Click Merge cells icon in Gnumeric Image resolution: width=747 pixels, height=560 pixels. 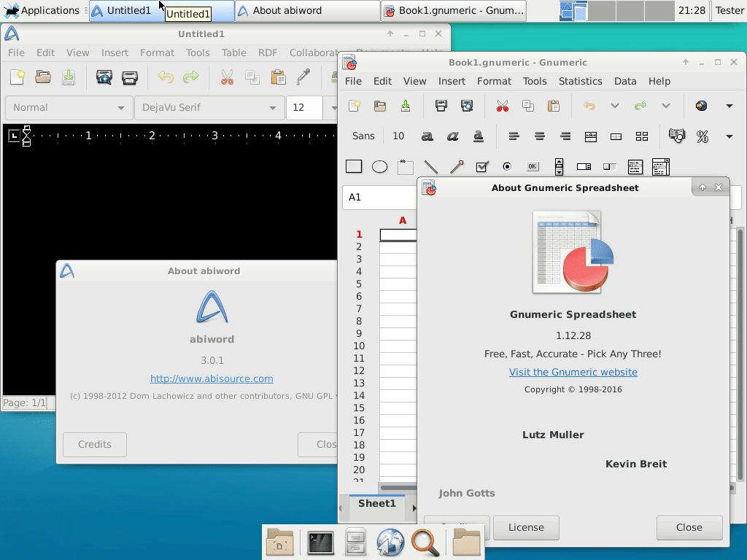[591, 136]
